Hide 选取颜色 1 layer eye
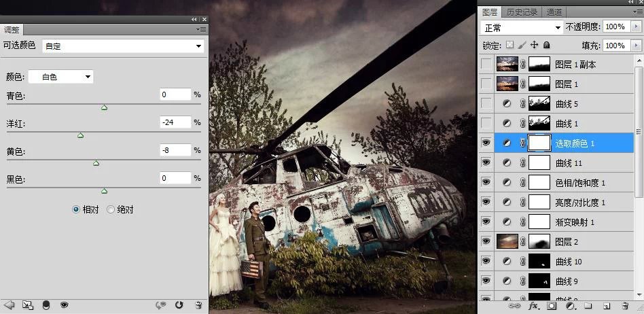This screenshot has height=314, width=644. [x=486, y=143]
